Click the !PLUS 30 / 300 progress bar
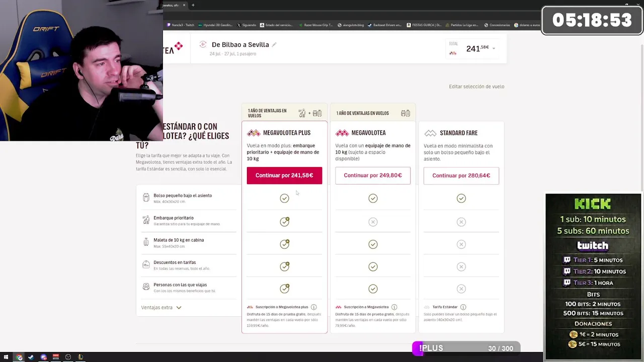Image resolution: width=644 pixels, height=362 pixels. pos(466,348)
